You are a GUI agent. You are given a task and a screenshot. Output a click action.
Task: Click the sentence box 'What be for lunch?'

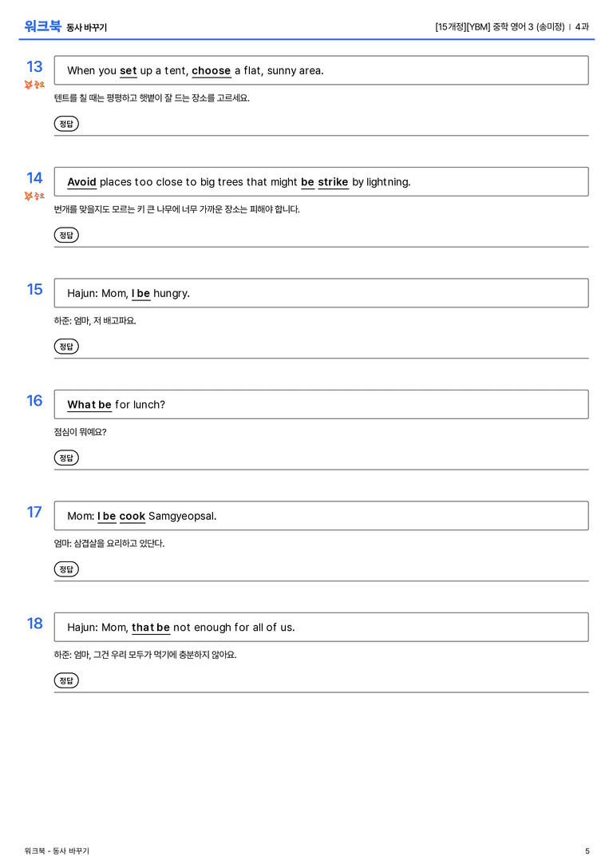coord(321,404)
